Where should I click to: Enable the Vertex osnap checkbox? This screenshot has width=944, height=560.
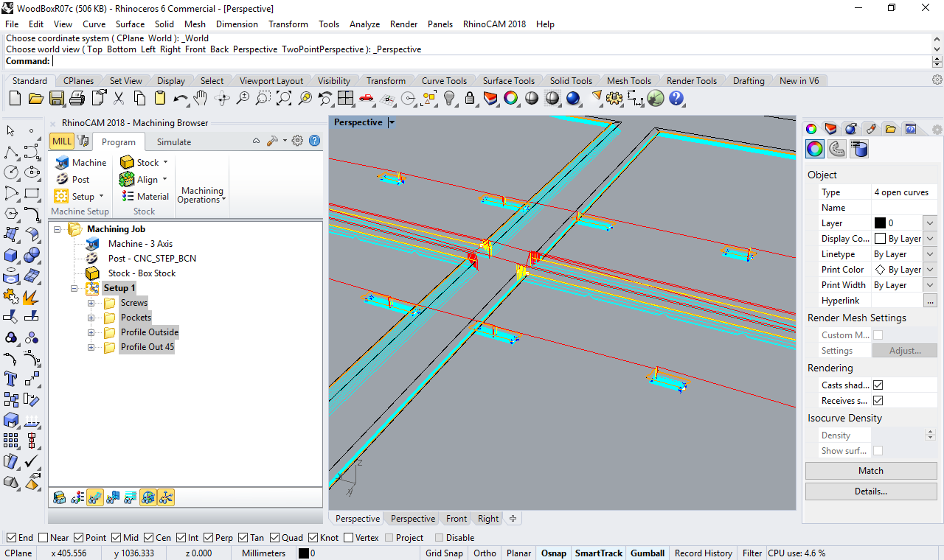point(349,538)
